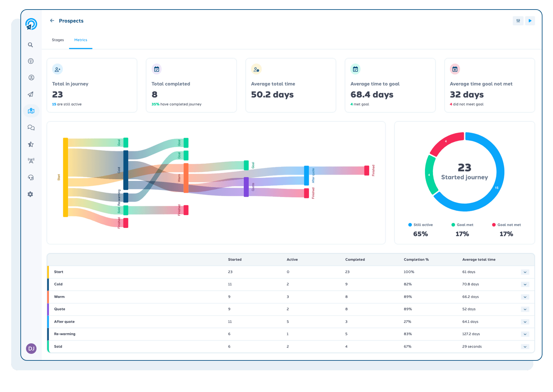Select the Dashboard gauge icon in sidebar
The width and height of the screenshot is (553, 392).
point(31,61)
